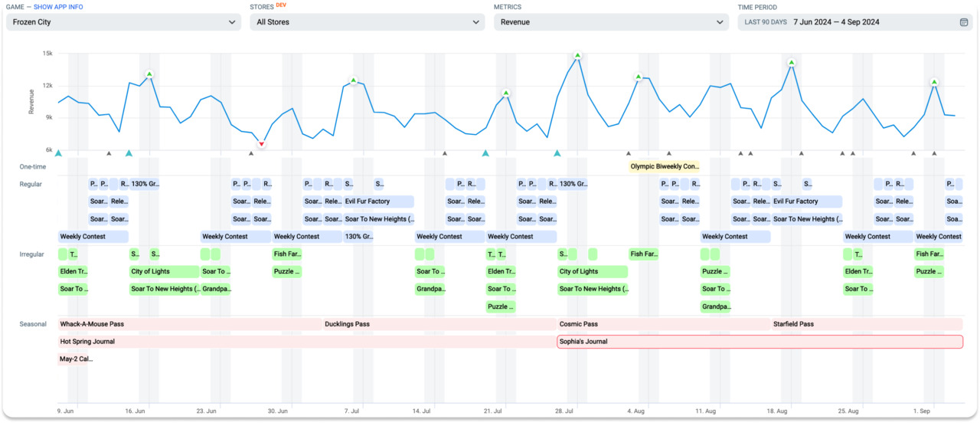Select the green peak marker near 16 Jun
This screenshot has width=980, height=423.
[149, 74]
